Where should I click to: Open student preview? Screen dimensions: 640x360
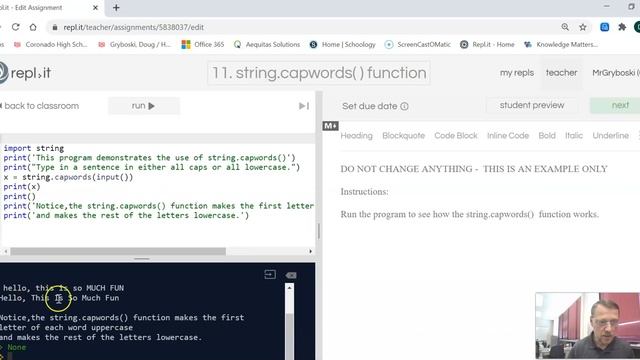(532, 105)
